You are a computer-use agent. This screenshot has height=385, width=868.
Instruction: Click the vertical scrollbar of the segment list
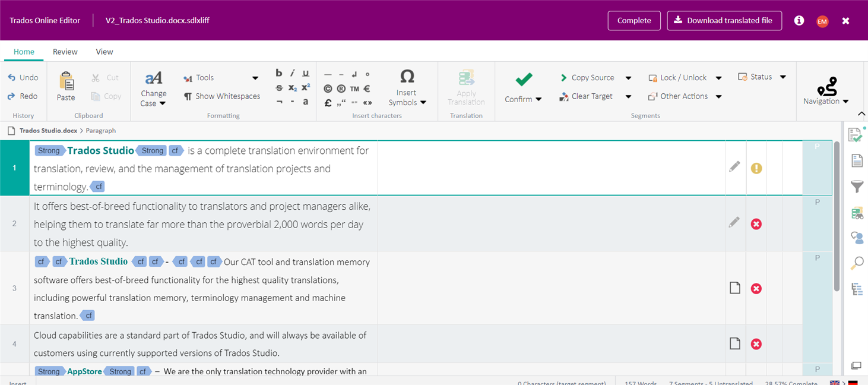(837, 216)
